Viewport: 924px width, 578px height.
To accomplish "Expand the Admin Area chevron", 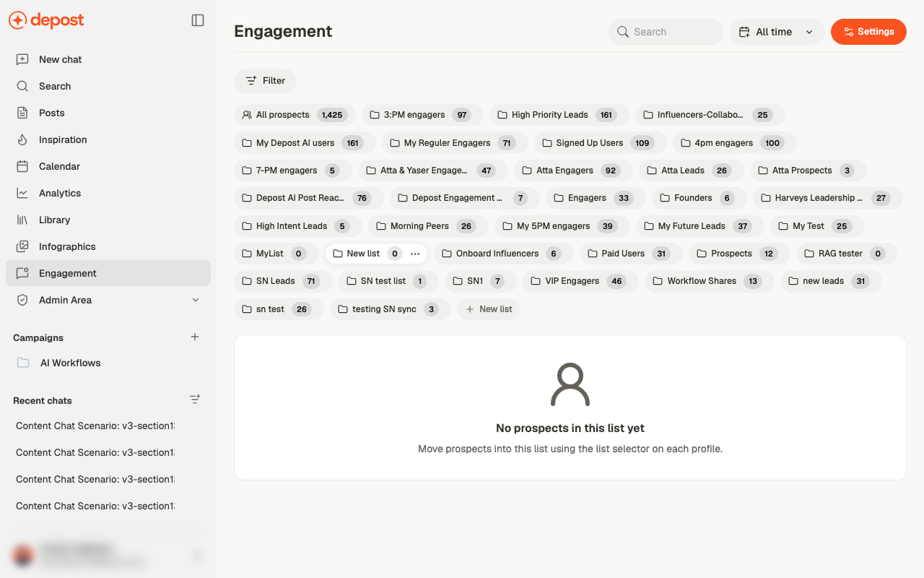I will (x=196, y=300).
